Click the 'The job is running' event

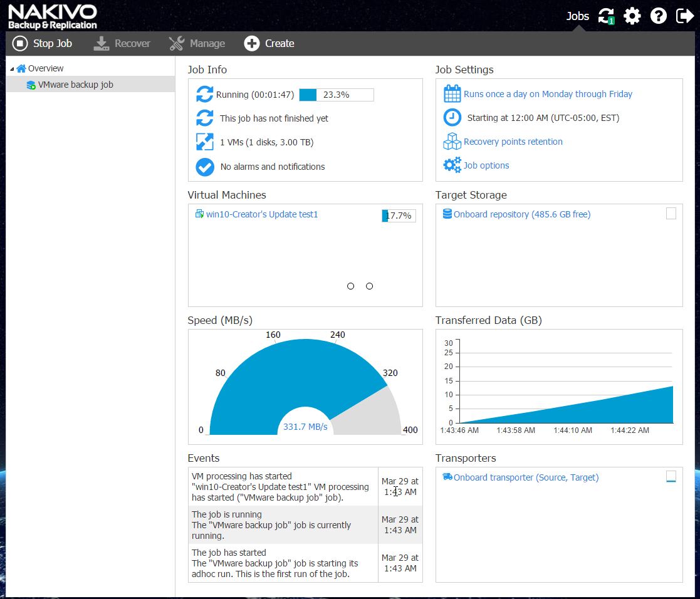click(x=305, y=525)
